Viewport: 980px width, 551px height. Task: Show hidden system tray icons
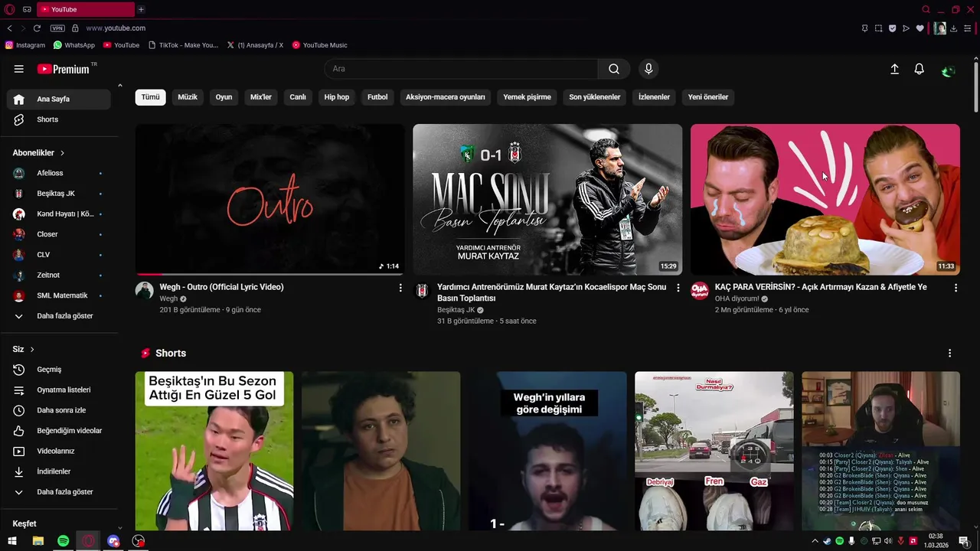815,541
